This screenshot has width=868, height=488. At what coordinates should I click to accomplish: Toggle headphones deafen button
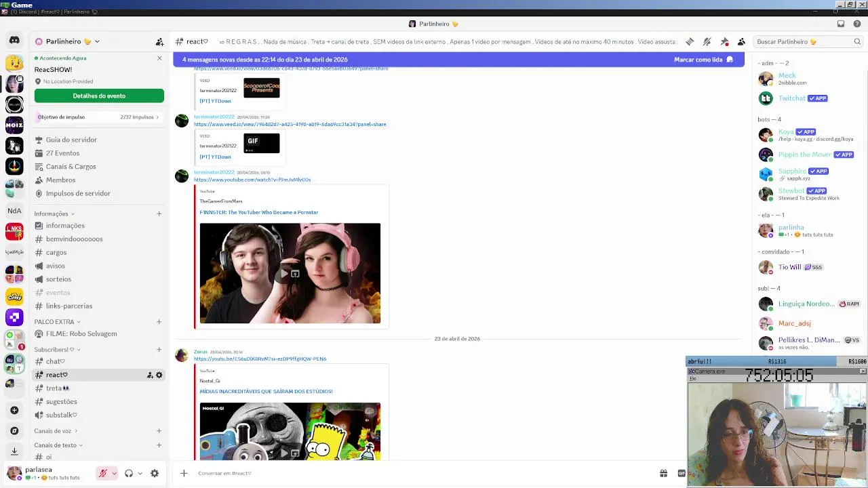point(129,473)
